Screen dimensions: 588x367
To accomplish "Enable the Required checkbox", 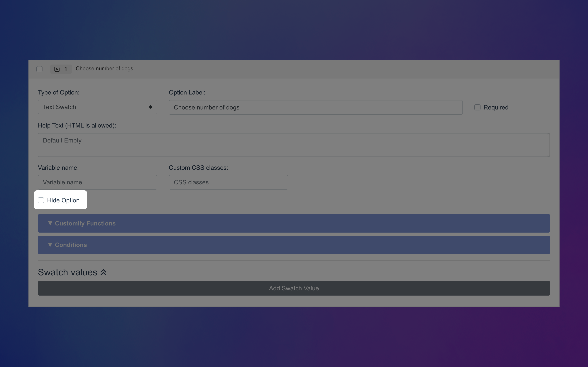I will click(477, 107).
